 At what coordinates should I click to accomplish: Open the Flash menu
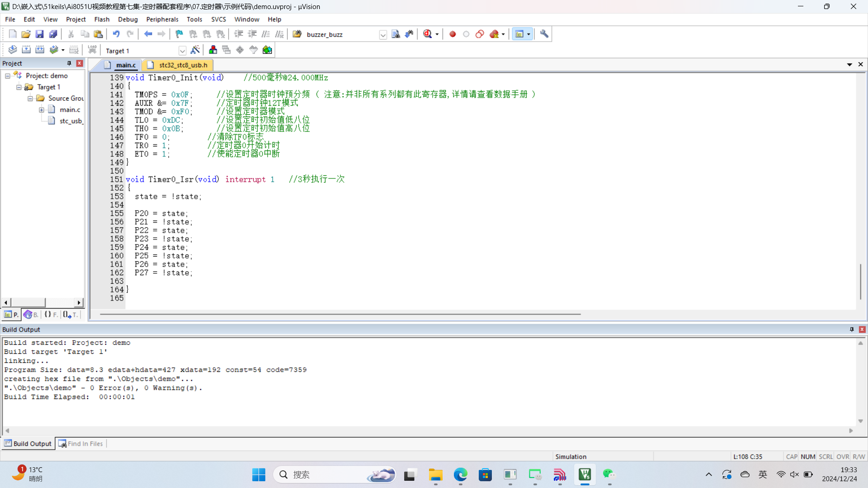102,19
